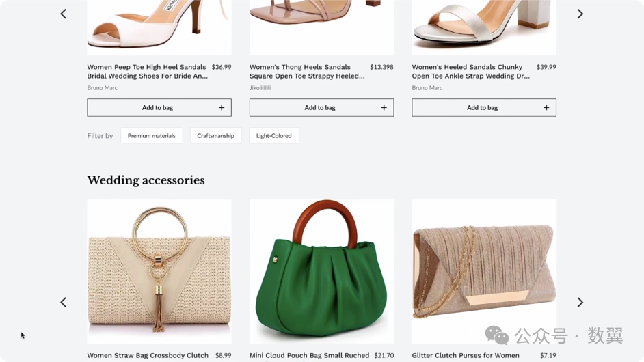
Task: View the white chunky heeled sandal photo
Action: click(484, 27)
